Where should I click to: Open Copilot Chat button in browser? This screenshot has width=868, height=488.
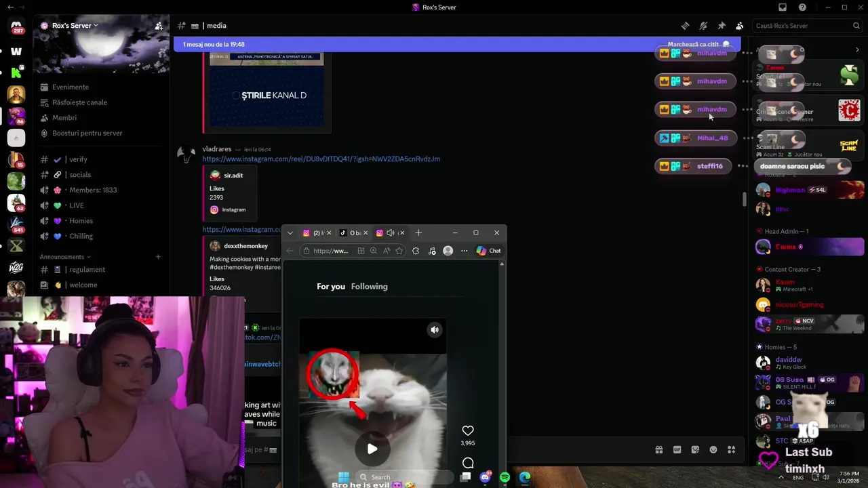coord(488,251)
